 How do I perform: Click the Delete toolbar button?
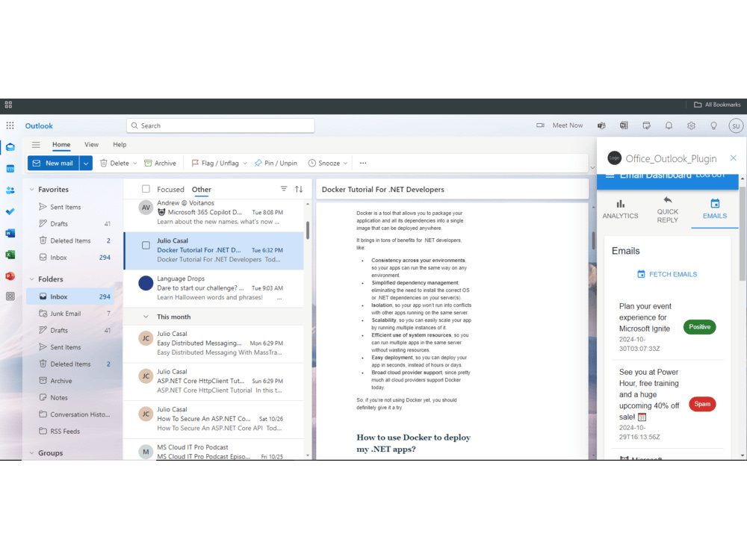tap(115, 163)
